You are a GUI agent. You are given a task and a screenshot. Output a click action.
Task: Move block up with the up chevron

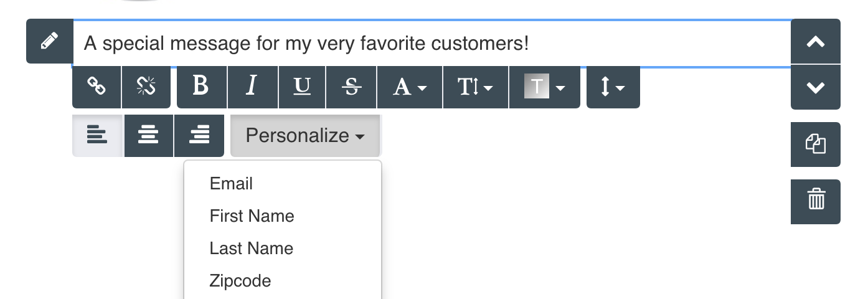click(815, 42)
